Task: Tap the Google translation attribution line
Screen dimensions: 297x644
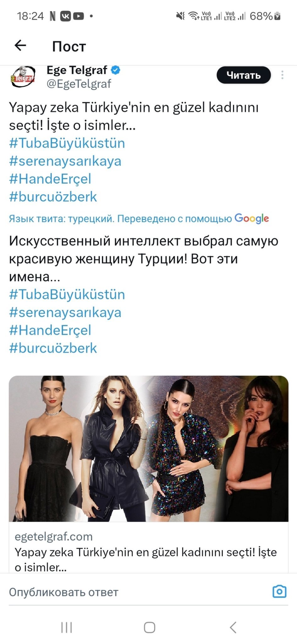Action: tap(139, 219)
